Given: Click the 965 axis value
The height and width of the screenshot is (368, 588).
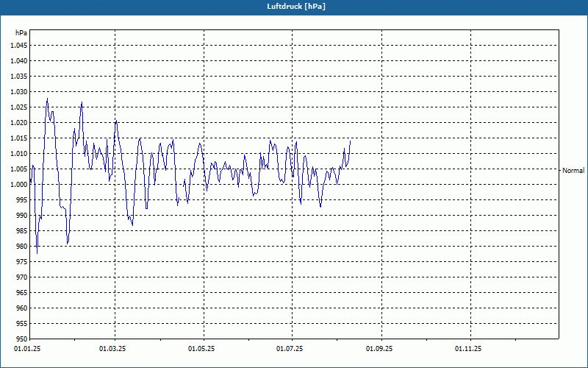Looking at the screenshot, I should click(22, 292).
